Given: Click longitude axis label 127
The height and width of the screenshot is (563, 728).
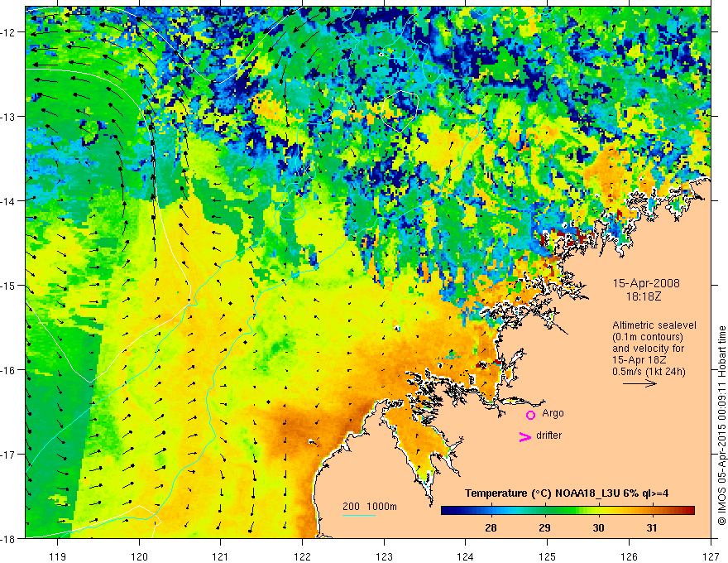Looking at the screenshot, I should (711, 556).
